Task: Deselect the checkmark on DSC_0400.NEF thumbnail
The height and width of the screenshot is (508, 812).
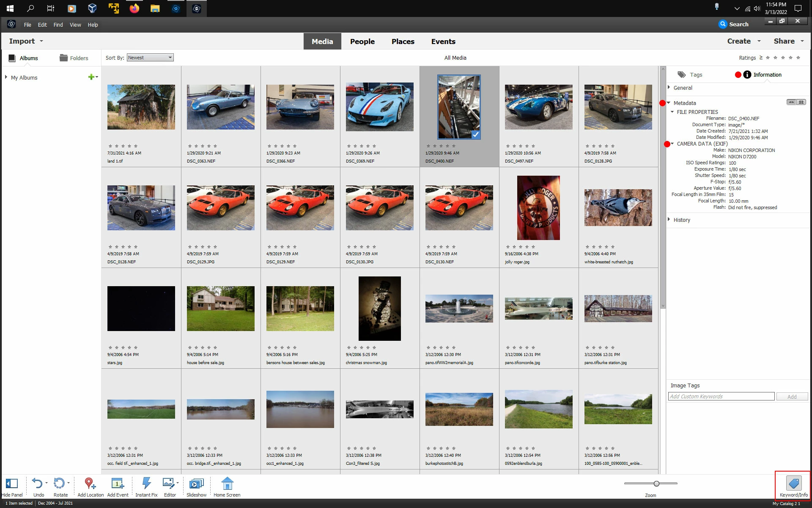Action: click(476, 135)
